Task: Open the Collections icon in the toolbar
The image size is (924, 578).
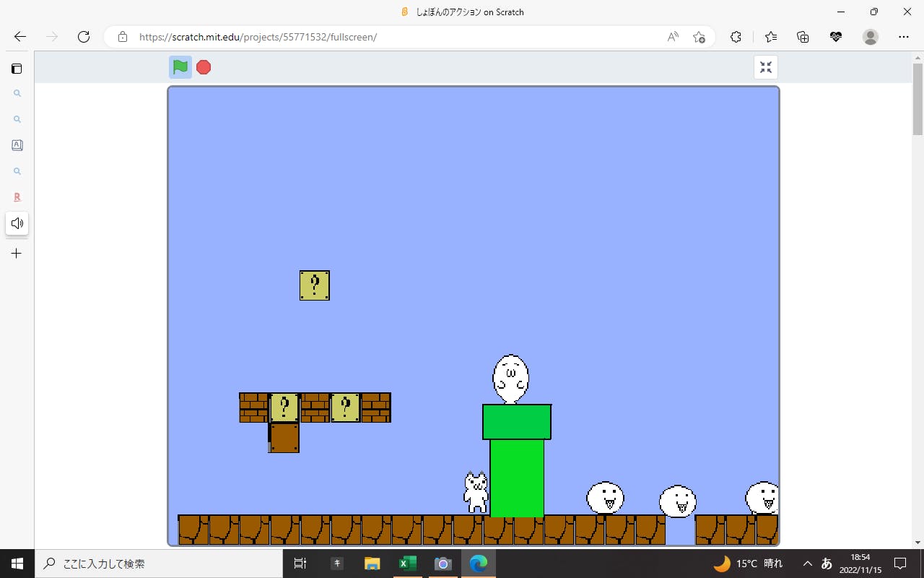Action: [x=803, y=37]
